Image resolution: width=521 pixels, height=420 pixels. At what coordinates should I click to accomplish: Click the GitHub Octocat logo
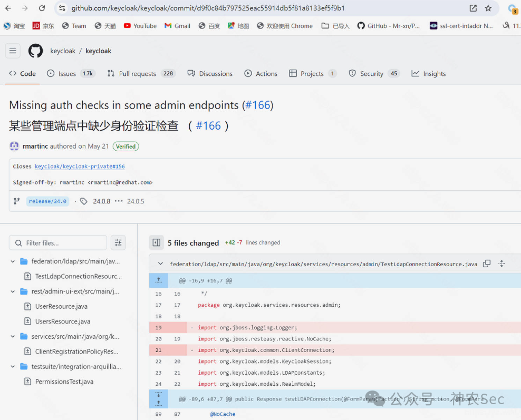coord(35,51)
